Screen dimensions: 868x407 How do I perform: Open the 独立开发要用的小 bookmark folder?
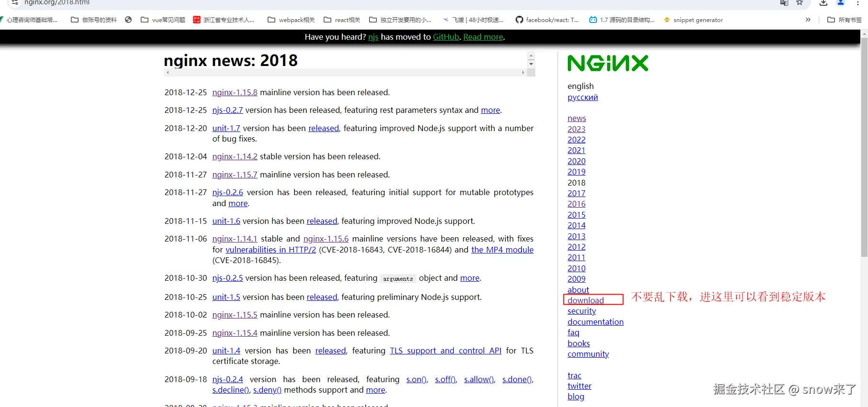[400, 20]
